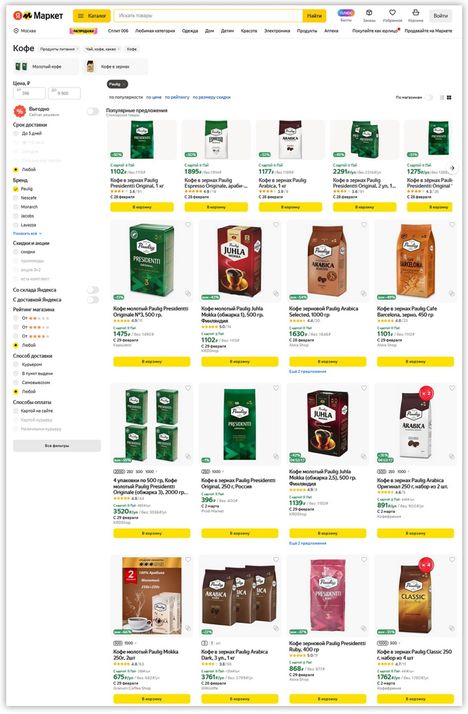The height and width of the screenshot is (714, 468).
Task: Open the Заказы box icon in the header
Action: pos(369,13)
